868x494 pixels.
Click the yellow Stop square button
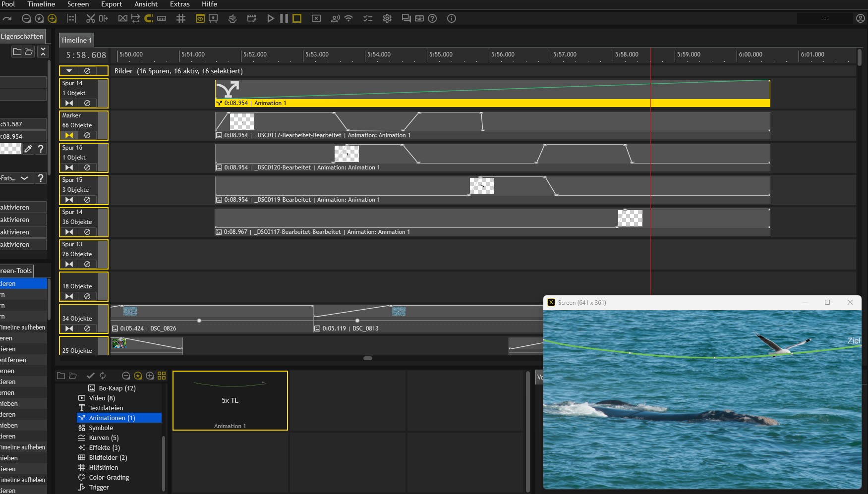click(297, 18)
